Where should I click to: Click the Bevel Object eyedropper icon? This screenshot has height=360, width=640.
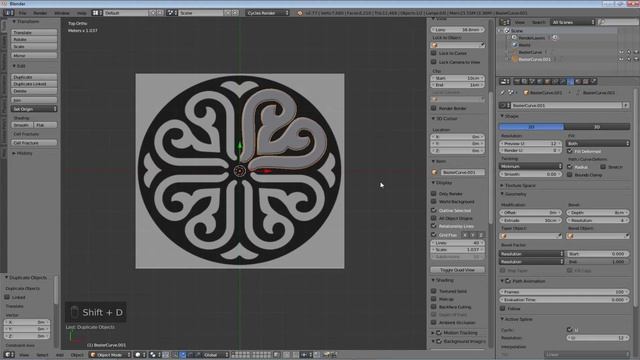point(626,236)
